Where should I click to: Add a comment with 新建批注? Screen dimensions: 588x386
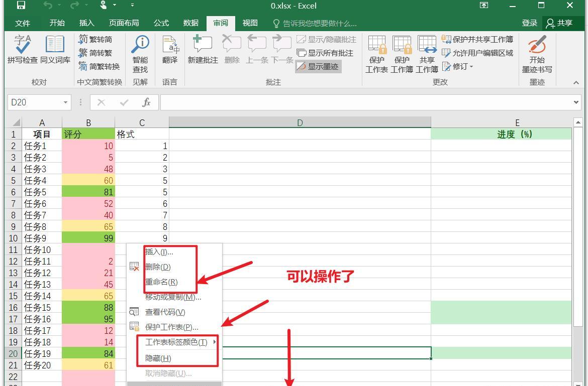203,49
